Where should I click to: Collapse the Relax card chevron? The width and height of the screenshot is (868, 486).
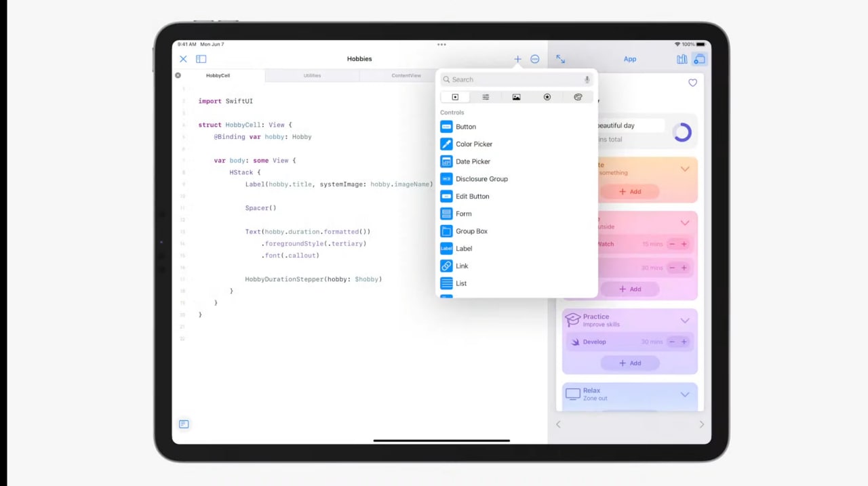point(685,394)
